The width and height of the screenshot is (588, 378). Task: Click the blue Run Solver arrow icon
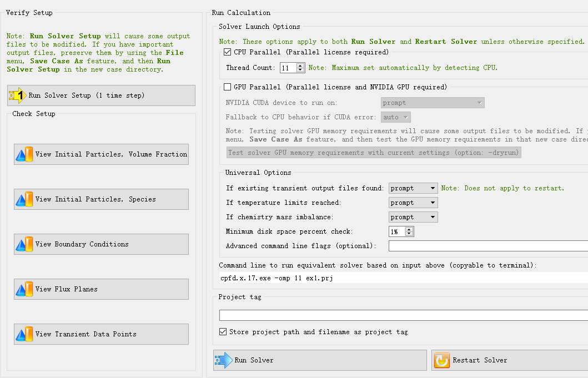224,360
